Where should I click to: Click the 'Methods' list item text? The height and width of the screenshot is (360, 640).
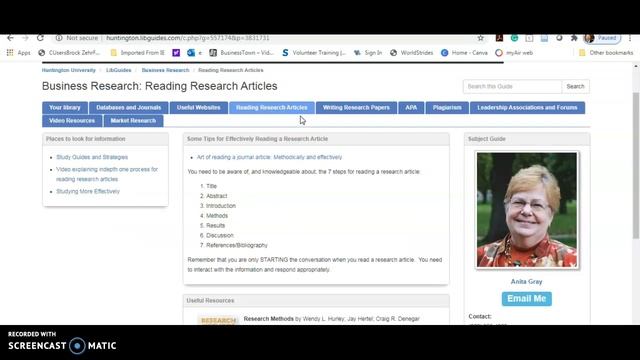[217, 216]
